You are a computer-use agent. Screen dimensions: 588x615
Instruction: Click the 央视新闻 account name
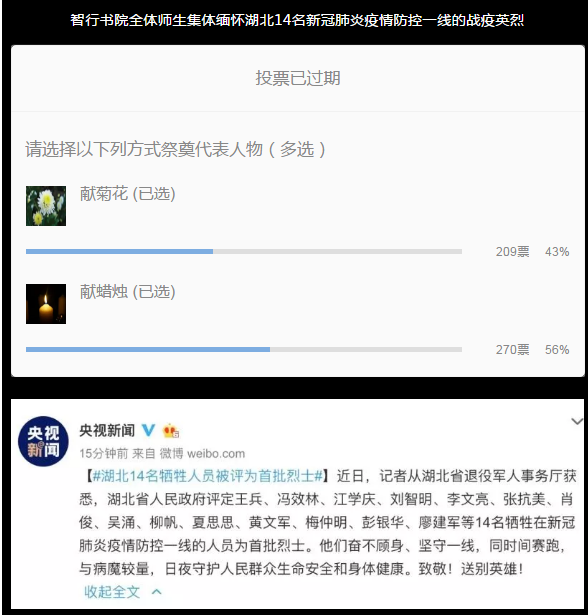(107, 431)
